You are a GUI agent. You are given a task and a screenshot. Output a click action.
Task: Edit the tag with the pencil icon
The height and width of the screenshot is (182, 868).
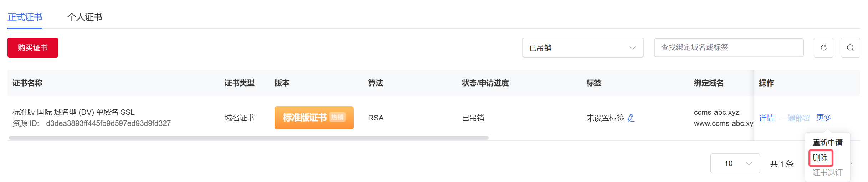tap(631, 118)
